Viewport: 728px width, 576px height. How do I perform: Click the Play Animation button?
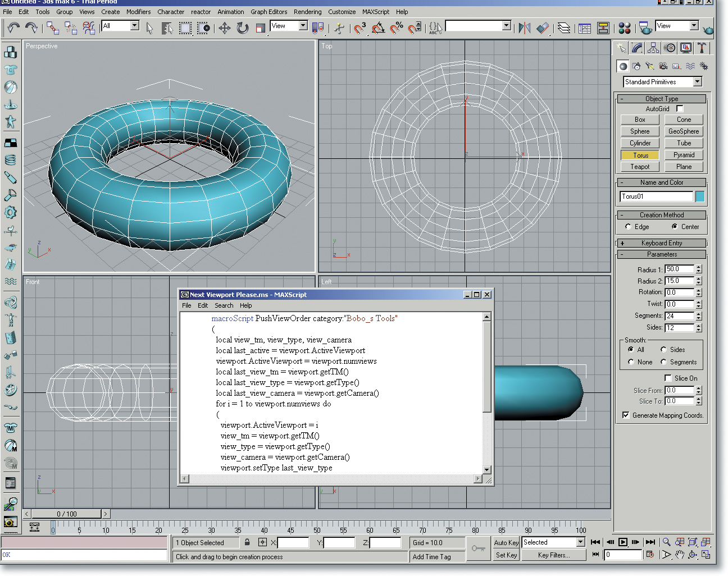click(623, 542)
